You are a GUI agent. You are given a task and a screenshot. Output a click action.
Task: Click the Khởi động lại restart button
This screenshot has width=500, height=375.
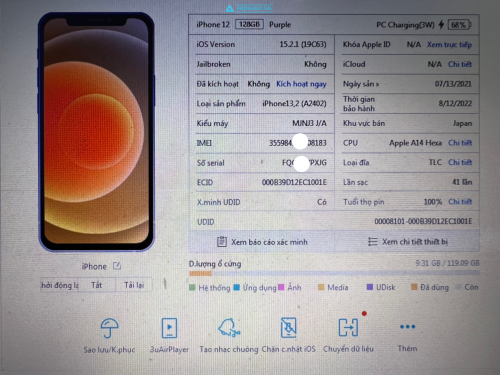click(60, 285)
